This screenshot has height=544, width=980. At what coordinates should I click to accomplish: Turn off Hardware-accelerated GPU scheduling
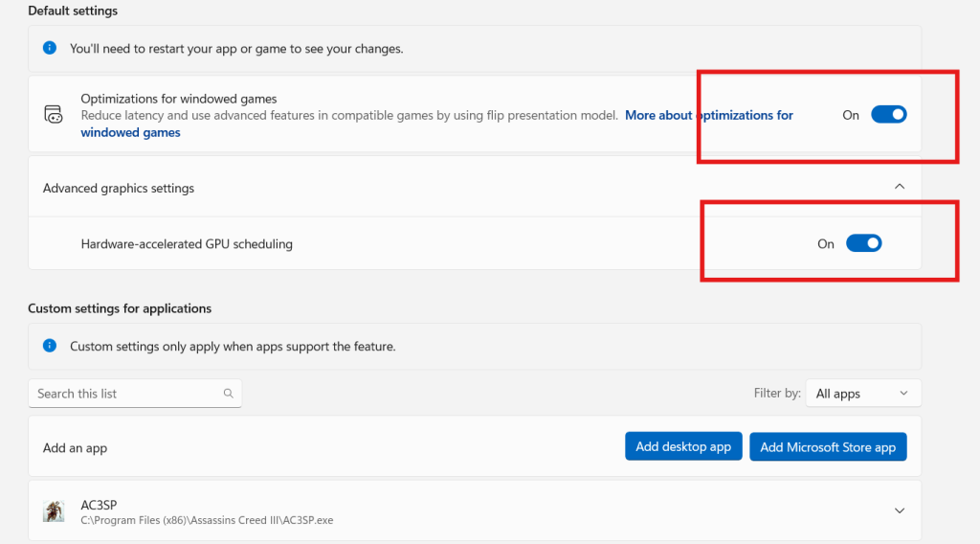tap(863, 244)
